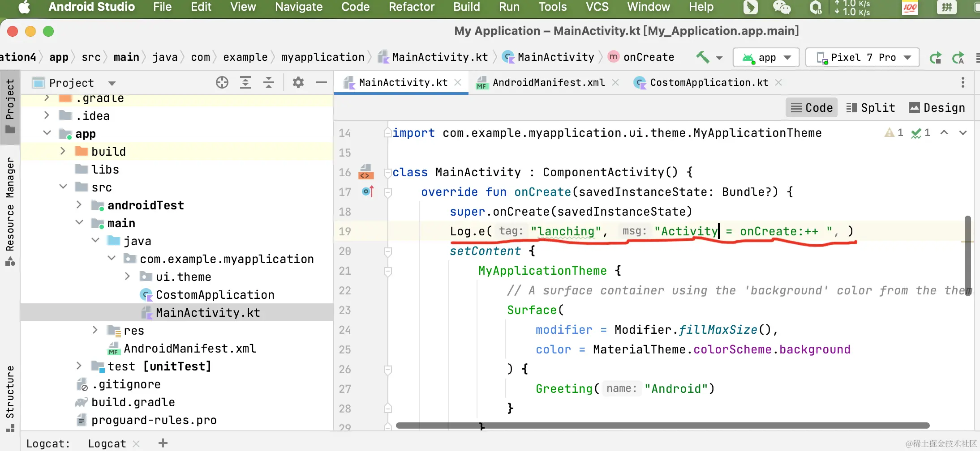
Task: Open the hammer build options dropdown arrow
Action: [x=719, y=58]
